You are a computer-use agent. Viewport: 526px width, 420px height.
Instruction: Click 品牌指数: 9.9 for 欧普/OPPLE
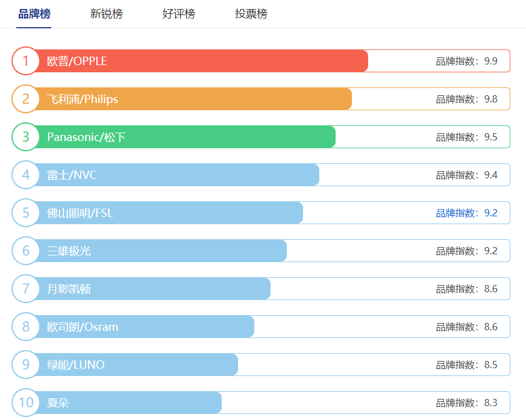pyautogui.click(x=466, y=61)
